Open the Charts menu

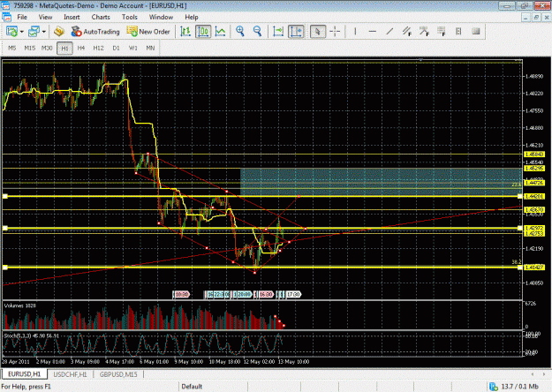pyautogui.click(x=101, y=17)
